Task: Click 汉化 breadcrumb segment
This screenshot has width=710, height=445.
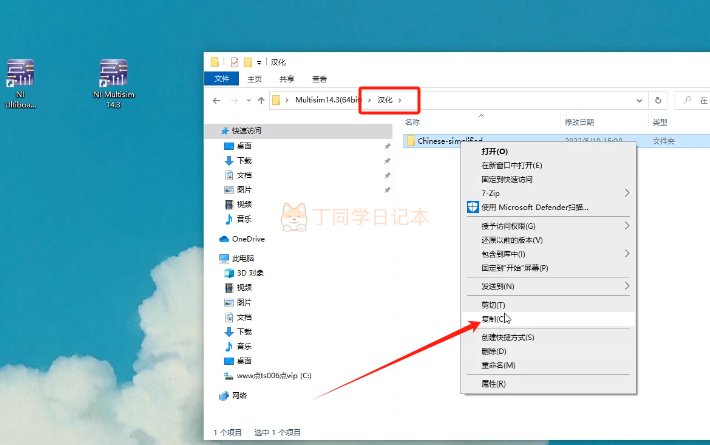Action: 385,100
